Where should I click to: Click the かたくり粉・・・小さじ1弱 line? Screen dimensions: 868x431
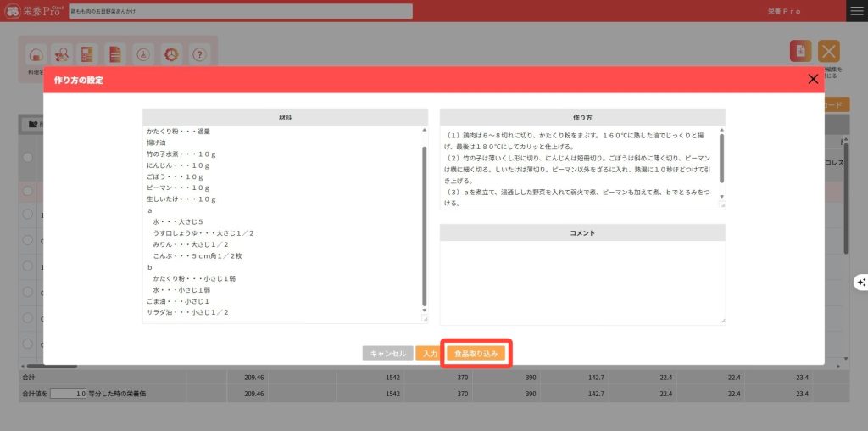[194, 278]
